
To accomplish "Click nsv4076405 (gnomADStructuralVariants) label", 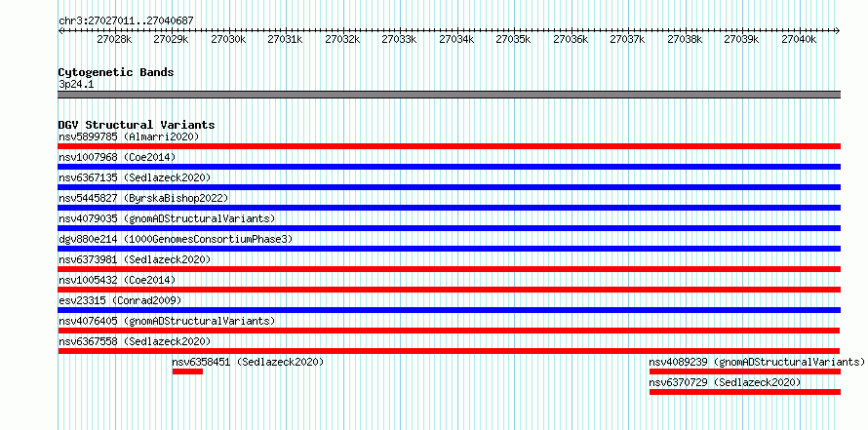I will click(167, 321).
